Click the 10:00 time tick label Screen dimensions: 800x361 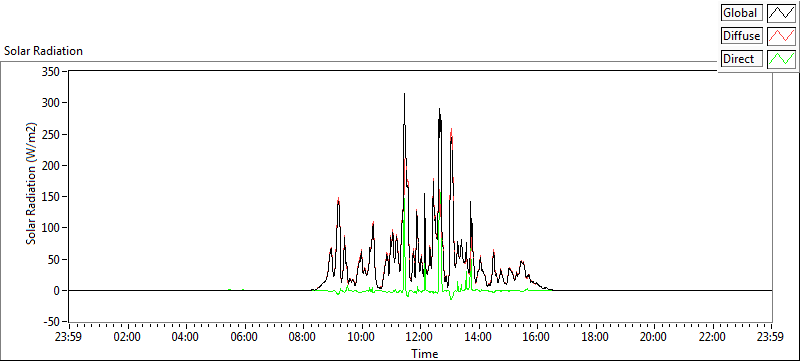(361, 337)
